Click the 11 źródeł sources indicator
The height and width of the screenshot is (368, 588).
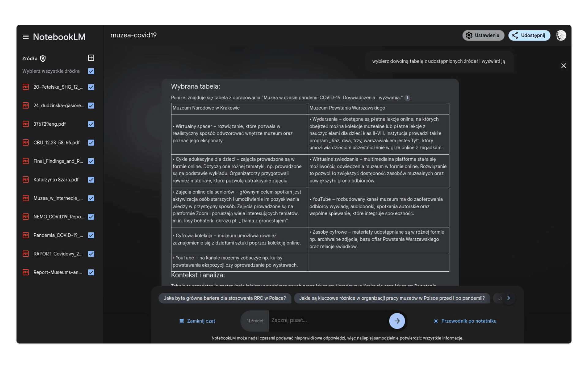[255, 321]
